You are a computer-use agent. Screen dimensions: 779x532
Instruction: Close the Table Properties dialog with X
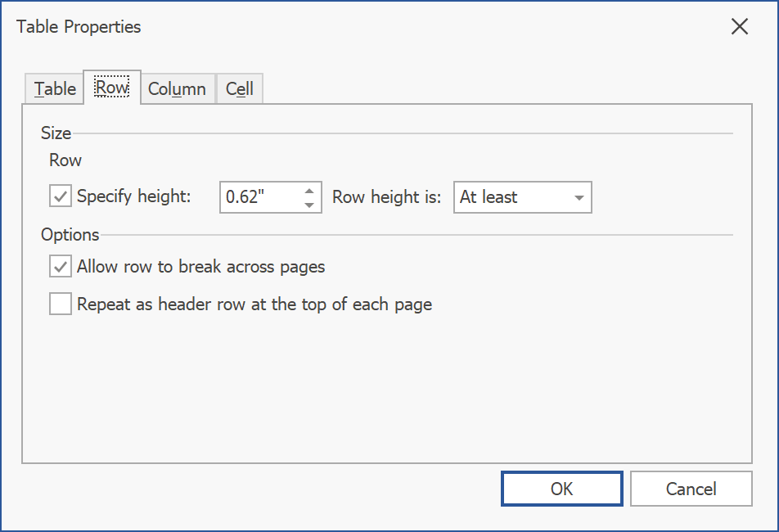click(x=739, y=27)
